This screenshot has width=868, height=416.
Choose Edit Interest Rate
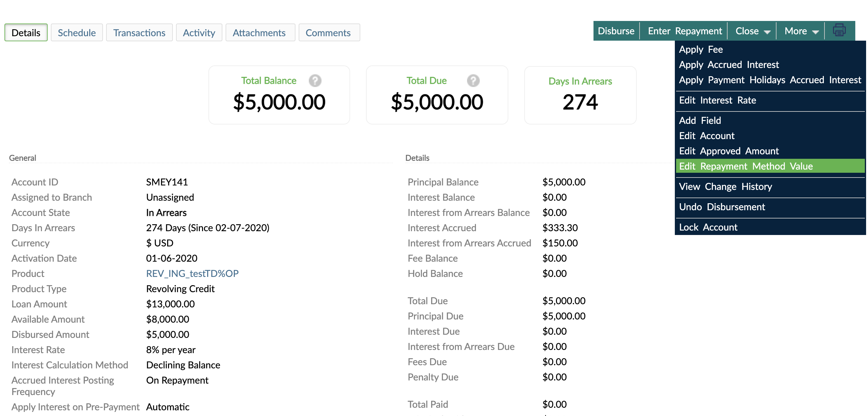coord(717,100)
